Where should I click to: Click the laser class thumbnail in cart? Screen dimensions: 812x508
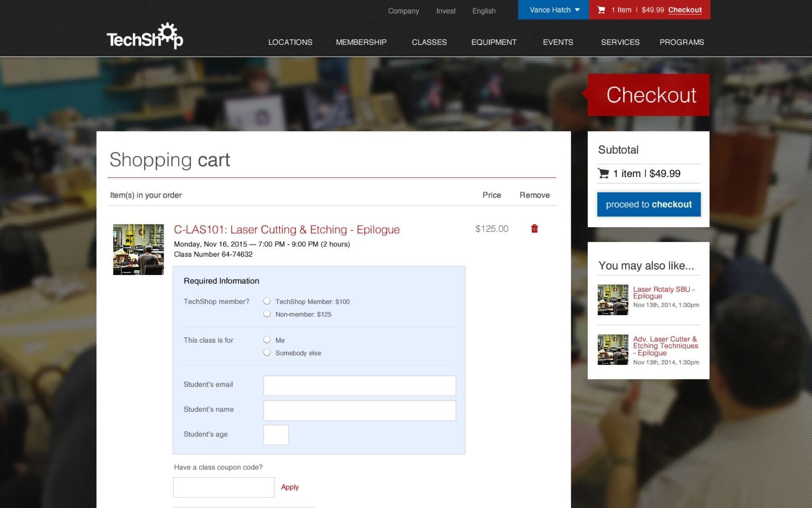point(138,249)
